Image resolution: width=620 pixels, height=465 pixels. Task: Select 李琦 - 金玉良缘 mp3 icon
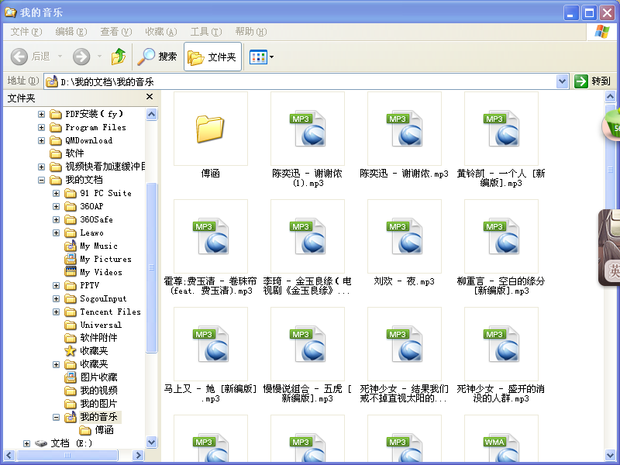[x=308, y=236]
